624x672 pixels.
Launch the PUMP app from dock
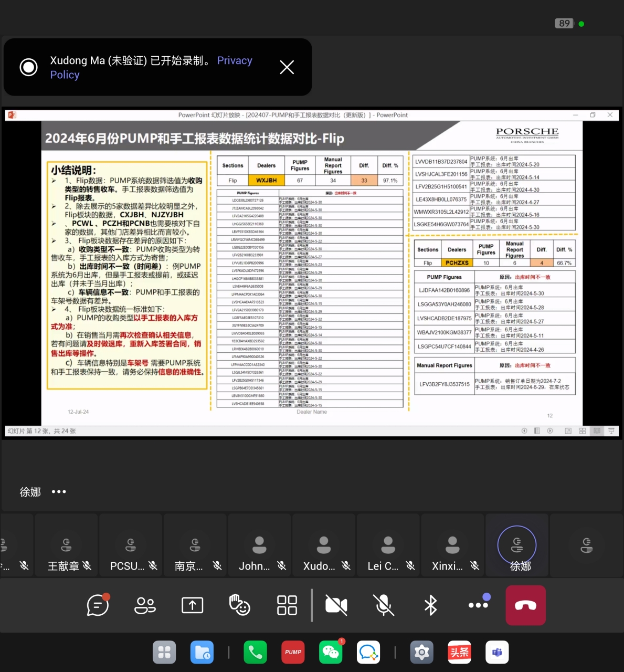click(293, 652)
